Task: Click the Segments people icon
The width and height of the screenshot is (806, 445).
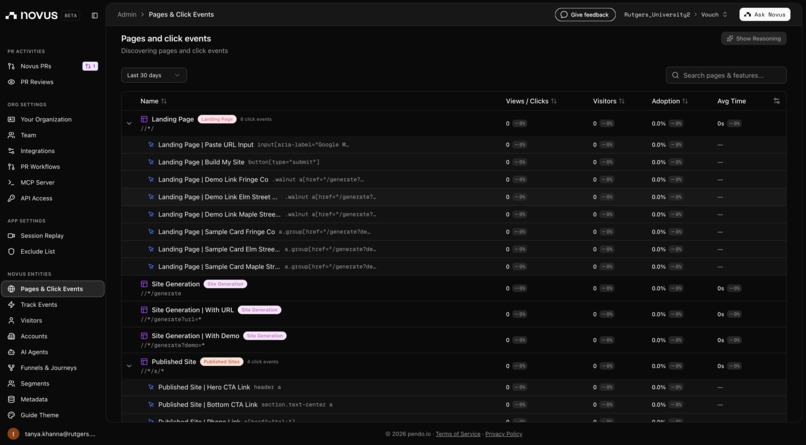Action: (11, 384)
